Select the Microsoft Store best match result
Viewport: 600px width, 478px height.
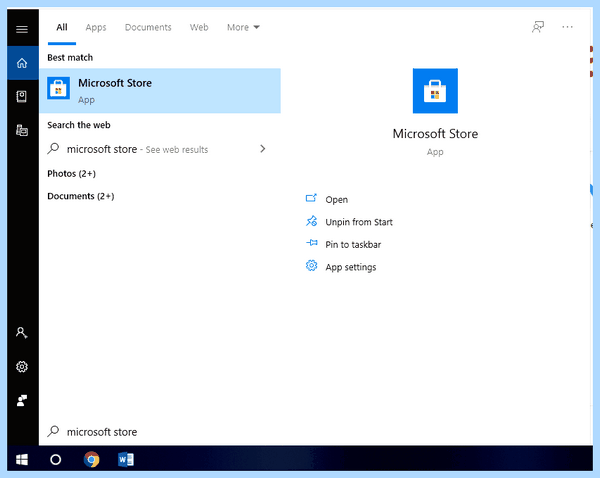(x=160, y=91)
